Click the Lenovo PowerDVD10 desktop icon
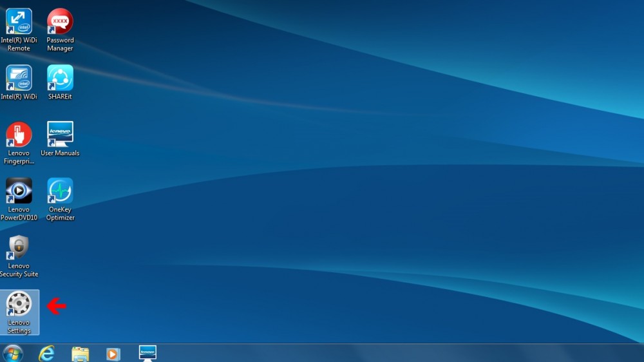644x362 pixels. coord(19,191)
